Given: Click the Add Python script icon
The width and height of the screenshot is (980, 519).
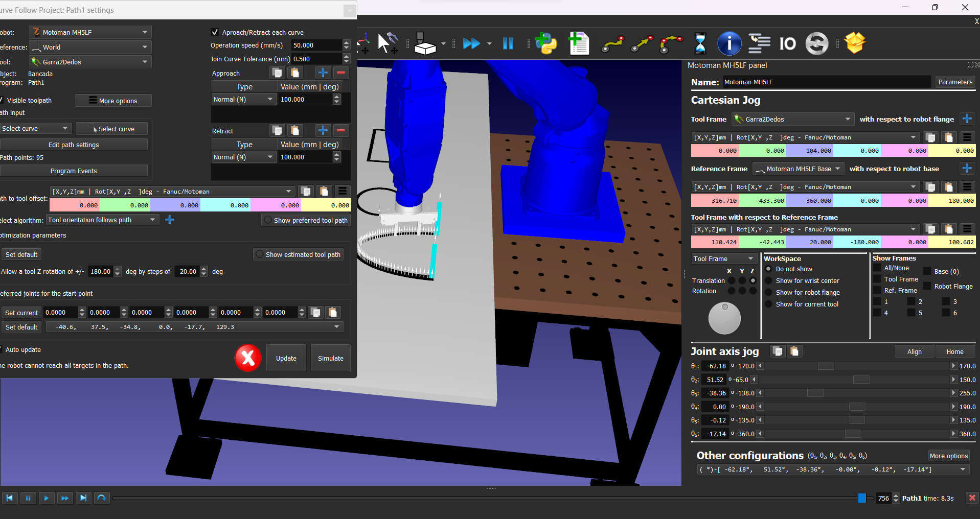Looking at the screenshot, I should [x=546, y=43].
